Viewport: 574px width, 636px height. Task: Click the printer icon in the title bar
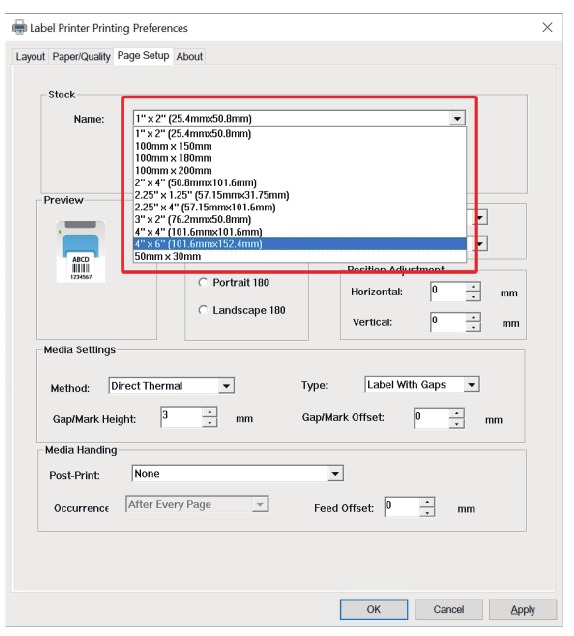(19, 27)
